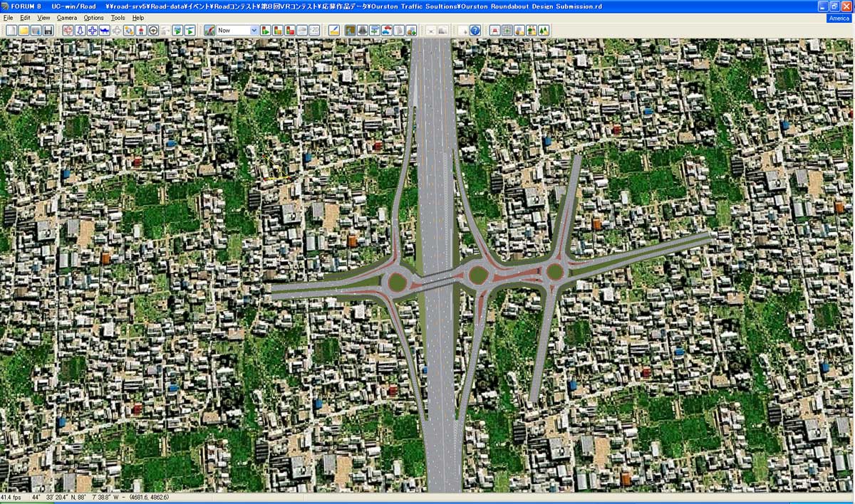
Task: Toggle the 2D view icon
Action: click(314, 31)
